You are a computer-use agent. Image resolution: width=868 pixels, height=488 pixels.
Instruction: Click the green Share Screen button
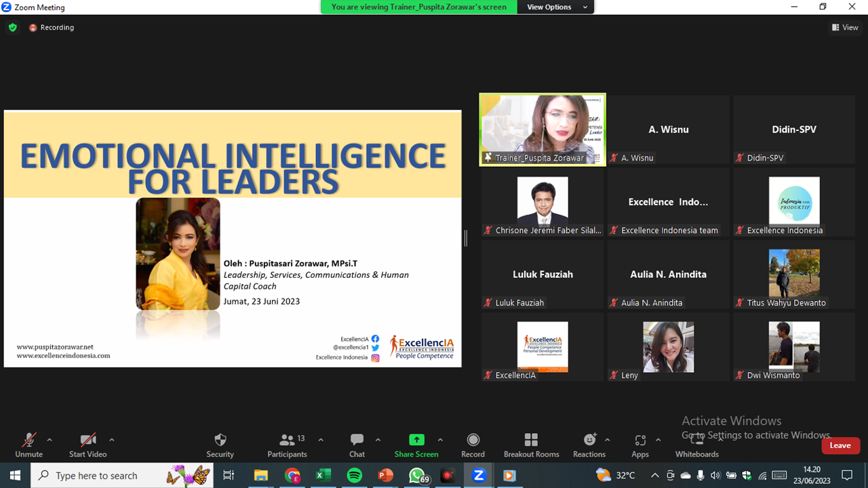[416, 445]
